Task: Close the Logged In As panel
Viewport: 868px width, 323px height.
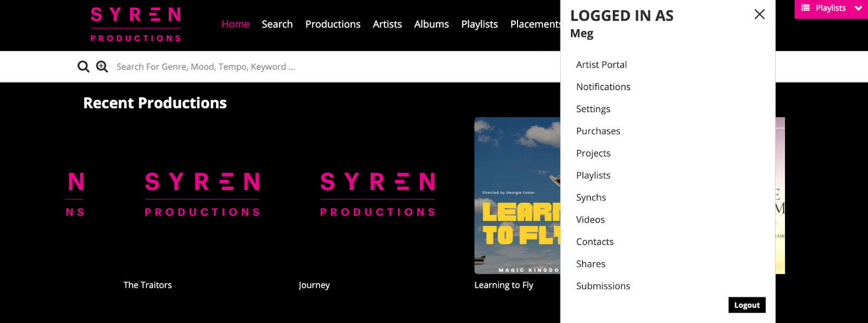Action: pyautogui.click(x=759, y=15)
